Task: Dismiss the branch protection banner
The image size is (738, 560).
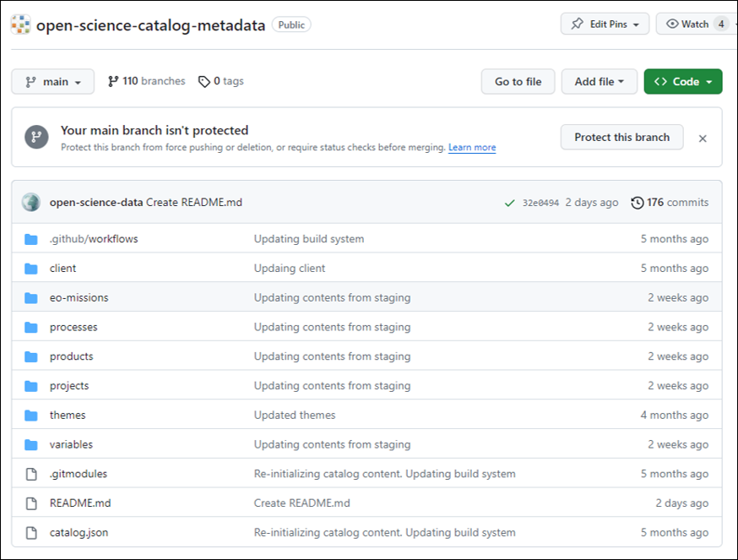Action: point(703,139)
